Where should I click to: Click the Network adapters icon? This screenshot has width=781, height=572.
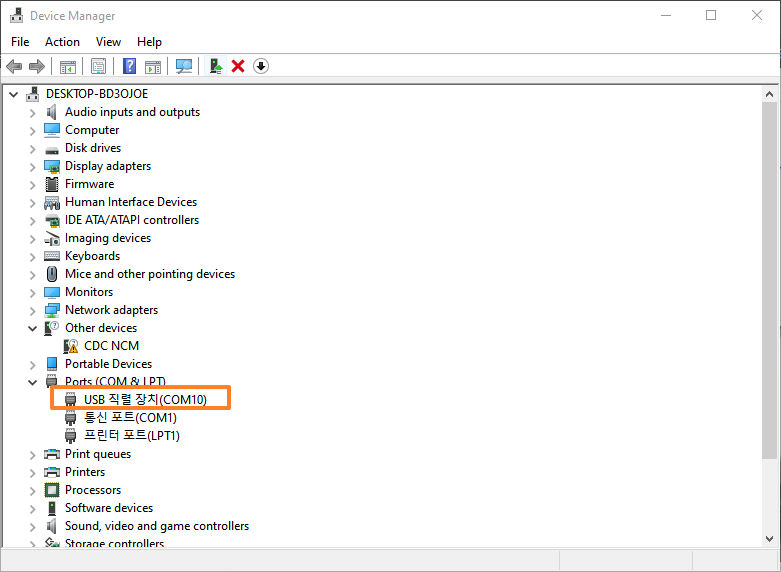52,310
